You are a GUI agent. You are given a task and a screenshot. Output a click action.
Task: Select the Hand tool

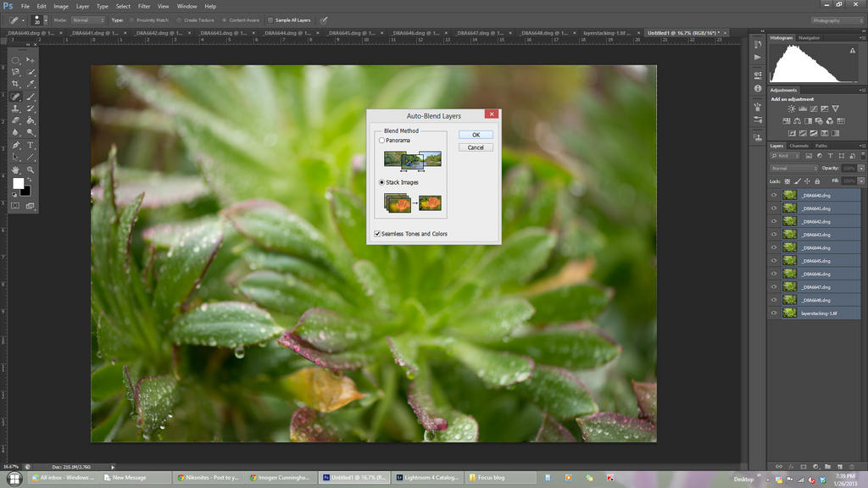pyautogui.click(x=16, y=169)
